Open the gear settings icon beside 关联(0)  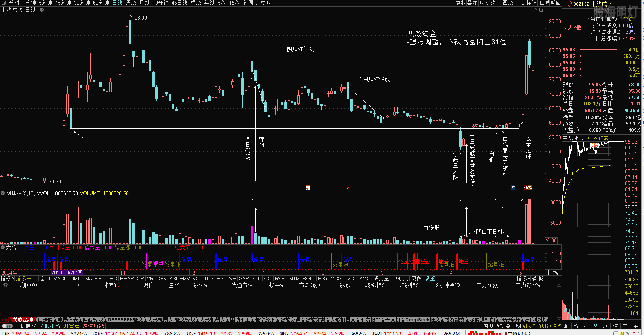coord(6,285)
